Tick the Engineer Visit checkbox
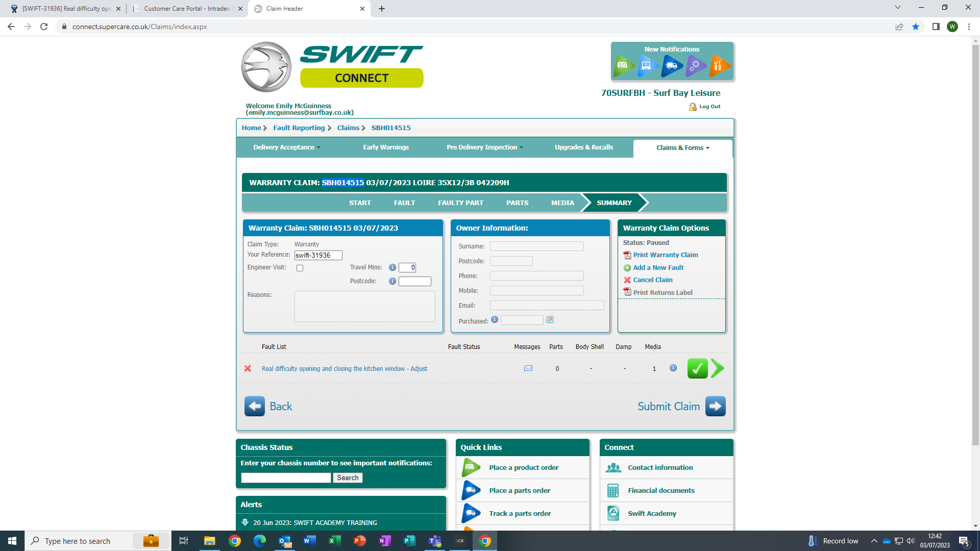Viewport: 980px width, 551px height. (300, 268)
